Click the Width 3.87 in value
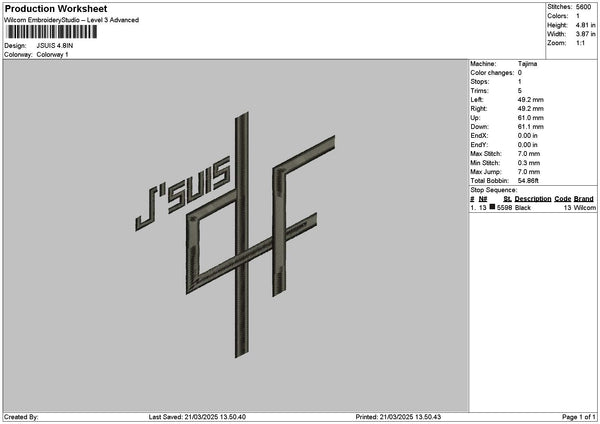 [x=585, y=34]
